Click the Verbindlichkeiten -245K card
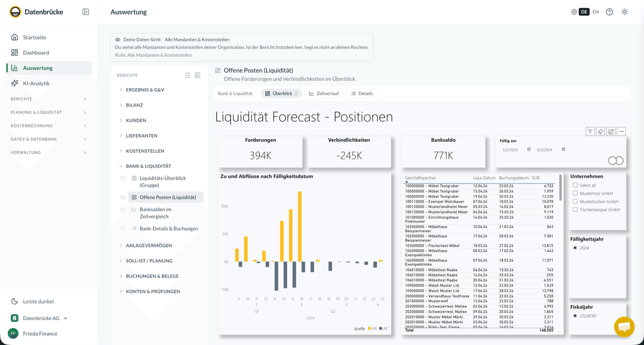Image resolution: width=644 pixels, height=345 pixels. tap(349, 152)
